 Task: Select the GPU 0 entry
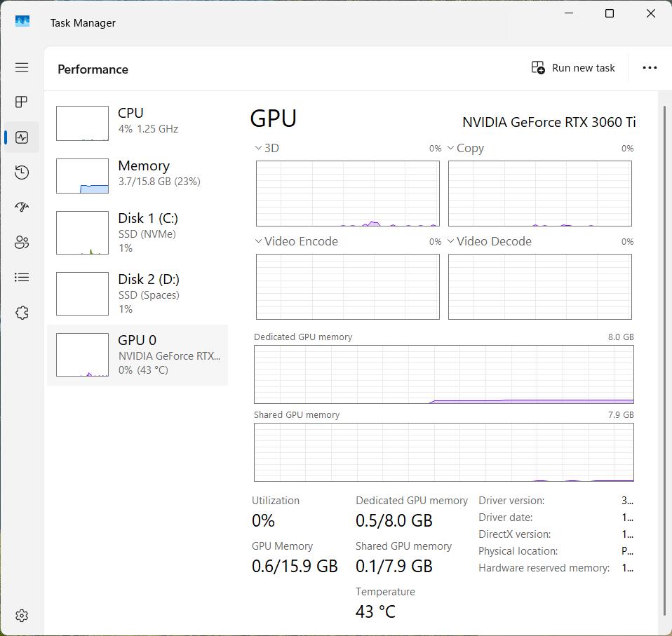pos(137,355)
